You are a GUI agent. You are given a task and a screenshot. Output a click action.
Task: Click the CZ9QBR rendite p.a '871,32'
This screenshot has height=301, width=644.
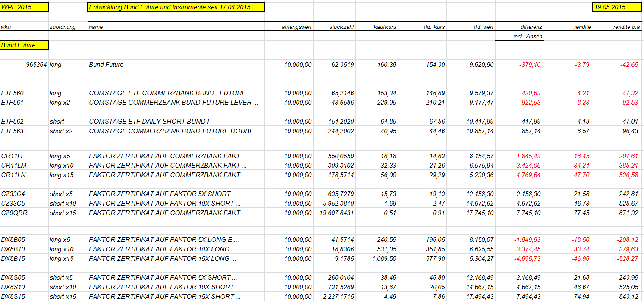pos(629,213)
